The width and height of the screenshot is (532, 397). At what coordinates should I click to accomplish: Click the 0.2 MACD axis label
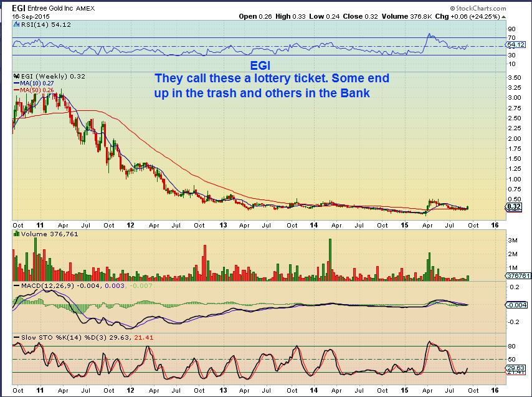point(515,287)
